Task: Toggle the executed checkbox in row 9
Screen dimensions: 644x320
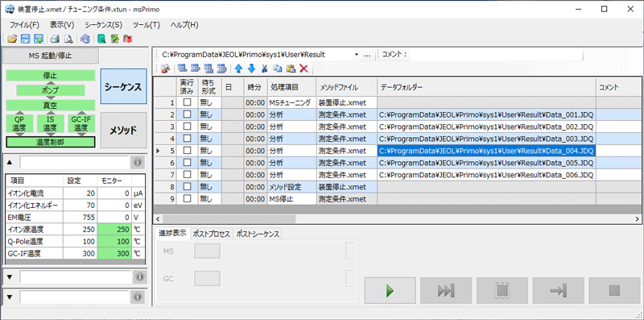Action: coord(188,198)
